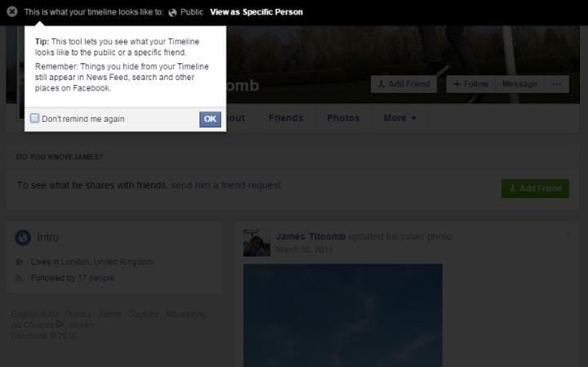Image resolution: width=588 pixels, height=367 pixels.
Task: Click the Public globe icon
Action: (x=172, y=12)
